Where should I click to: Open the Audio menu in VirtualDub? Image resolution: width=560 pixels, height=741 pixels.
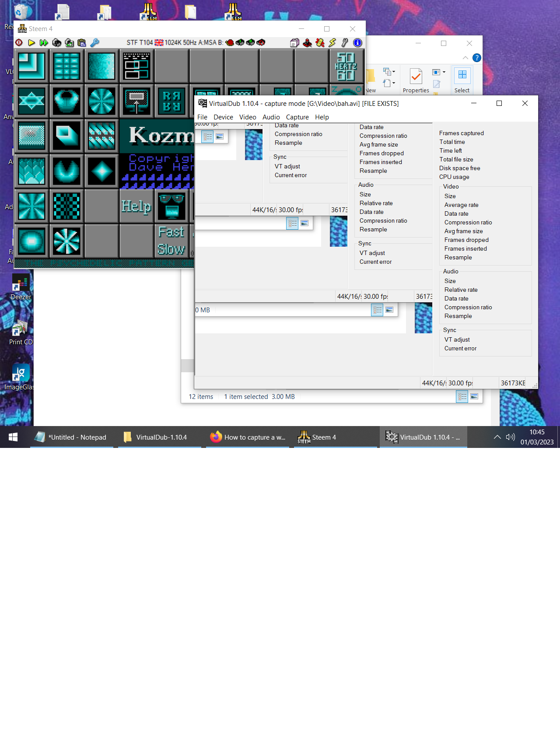tap(271, 117)
